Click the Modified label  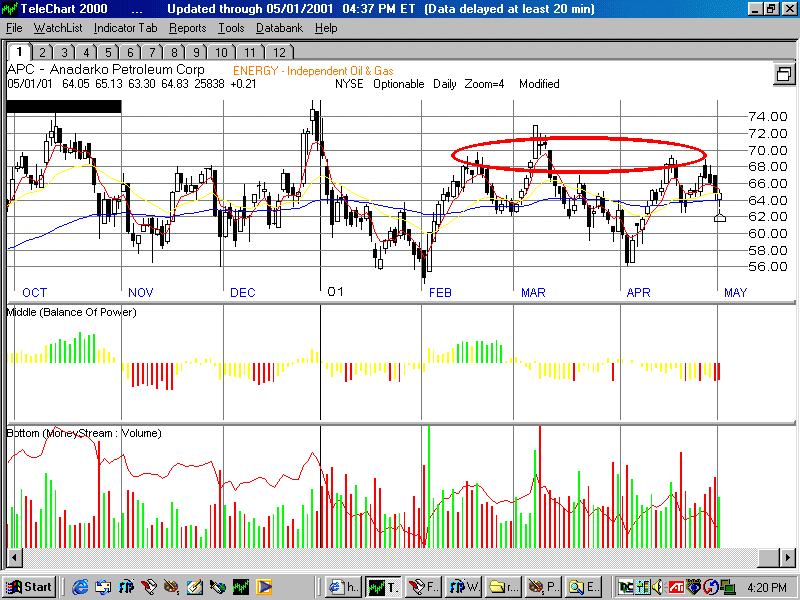(x=539, y=84)
